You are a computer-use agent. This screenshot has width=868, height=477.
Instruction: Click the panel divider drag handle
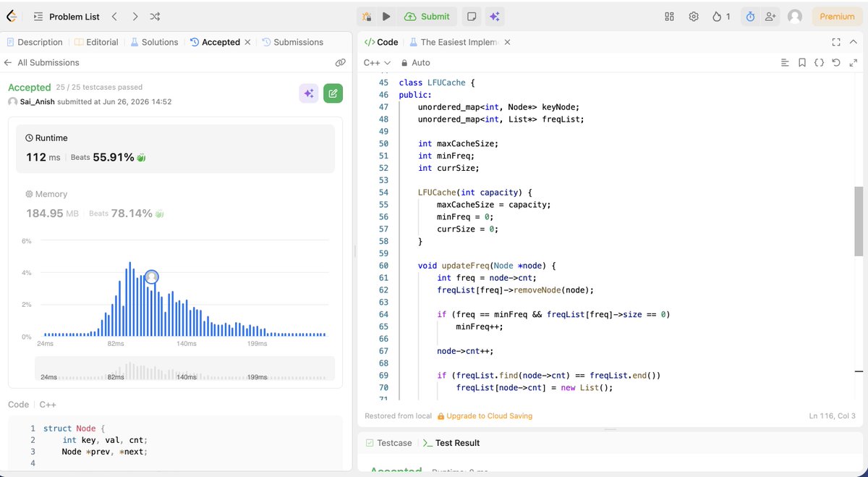click(354, 251)
